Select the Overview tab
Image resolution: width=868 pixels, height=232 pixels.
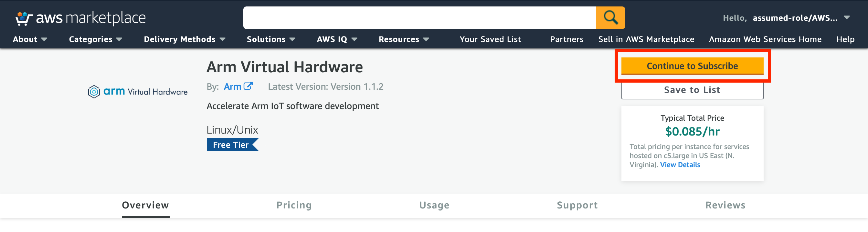coord(145,205)
